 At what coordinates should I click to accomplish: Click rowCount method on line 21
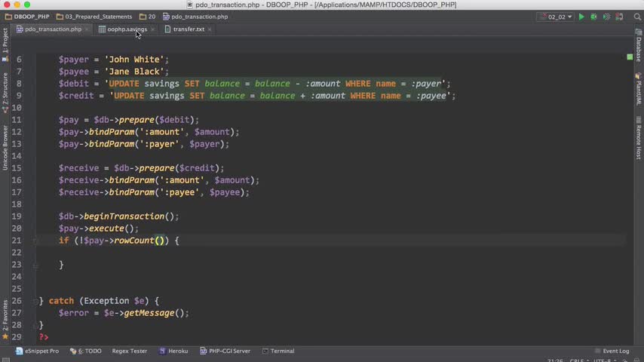click(x=134, y=241)
